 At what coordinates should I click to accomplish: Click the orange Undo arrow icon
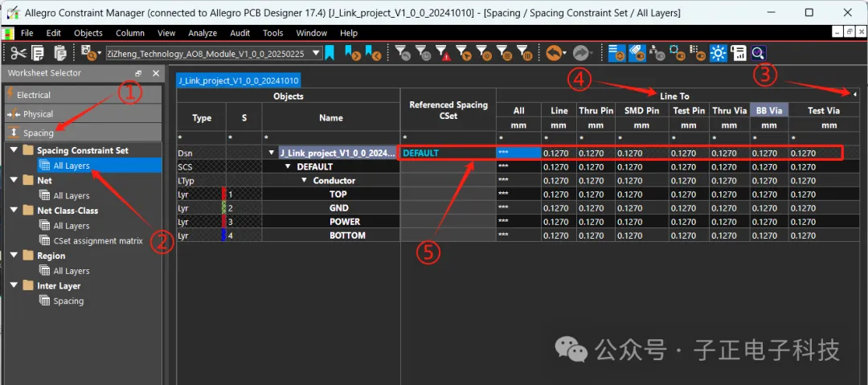553,53
